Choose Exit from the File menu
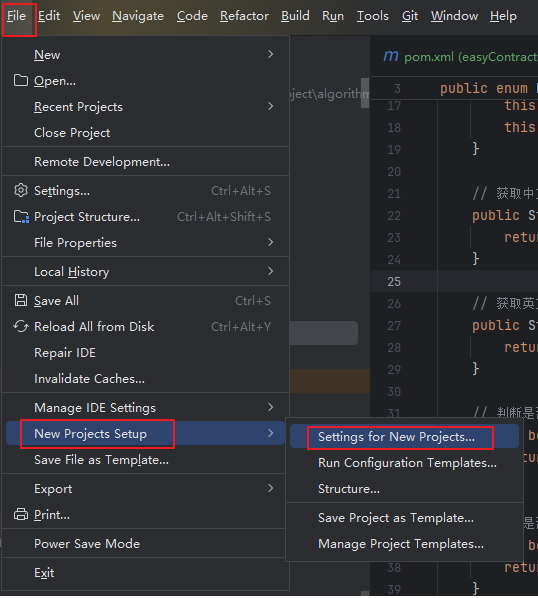The width and height of the screenshot is (538, 598). click(x=145, y=572)
